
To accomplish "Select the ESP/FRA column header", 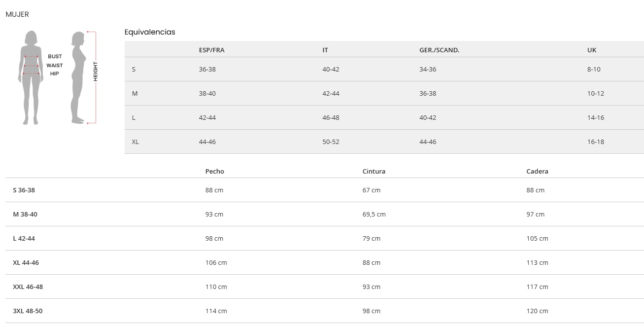I will [x=211, y=50].
